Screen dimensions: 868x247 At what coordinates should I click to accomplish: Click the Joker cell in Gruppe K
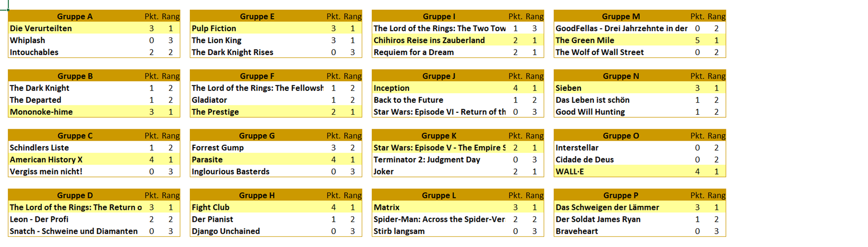pyautogui.click(x=439, y=171)
